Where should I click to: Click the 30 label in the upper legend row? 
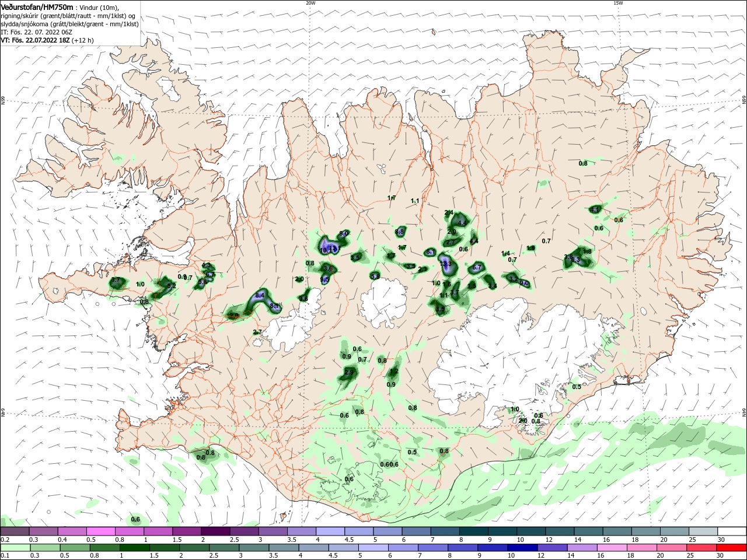[720, 540]
